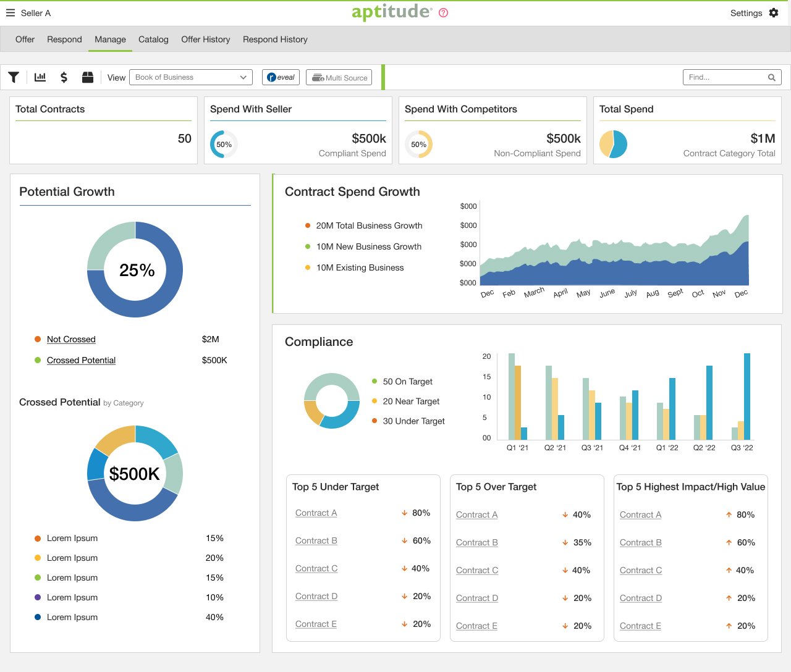Click the Reveal button
This screenshot has height=672, width=791.
coord(281,77)
